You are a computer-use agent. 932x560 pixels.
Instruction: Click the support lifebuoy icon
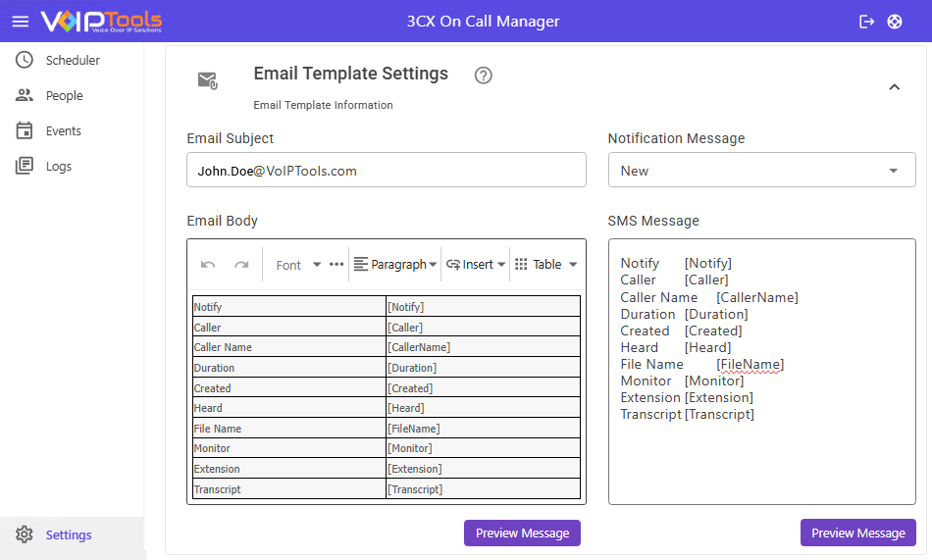[x=895, y=22]
